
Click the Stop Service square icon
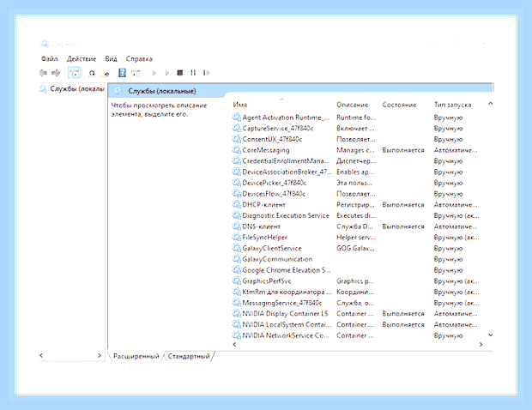(x=180, y=73)
